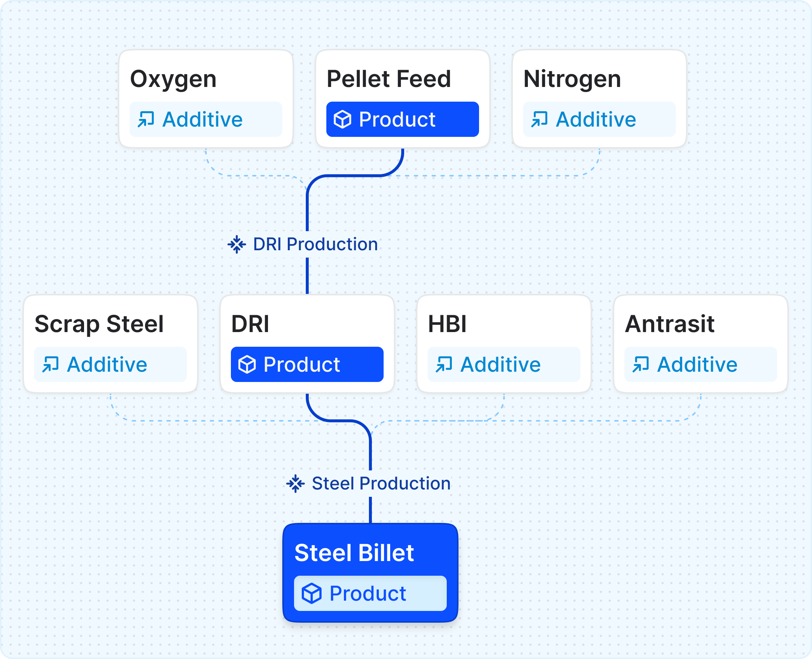Click the Scrap Steel Additive badge

click(110, 364)
